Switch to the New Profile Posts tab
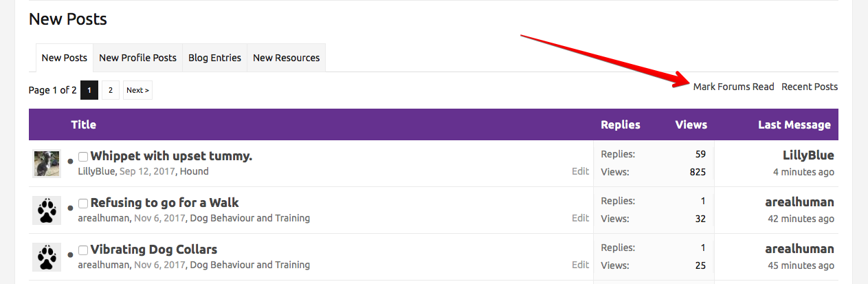 click(x=137, y=58)
